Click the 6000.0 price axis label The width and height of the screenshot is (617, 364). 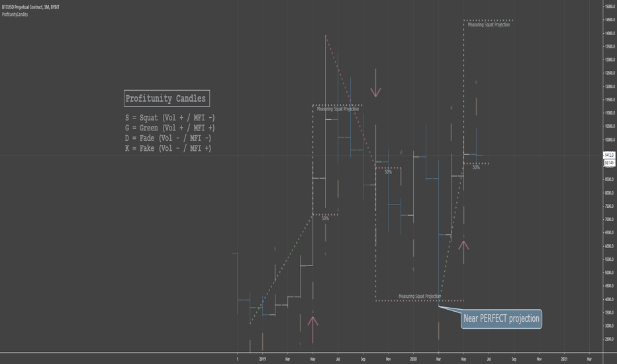tap(610, 246)
